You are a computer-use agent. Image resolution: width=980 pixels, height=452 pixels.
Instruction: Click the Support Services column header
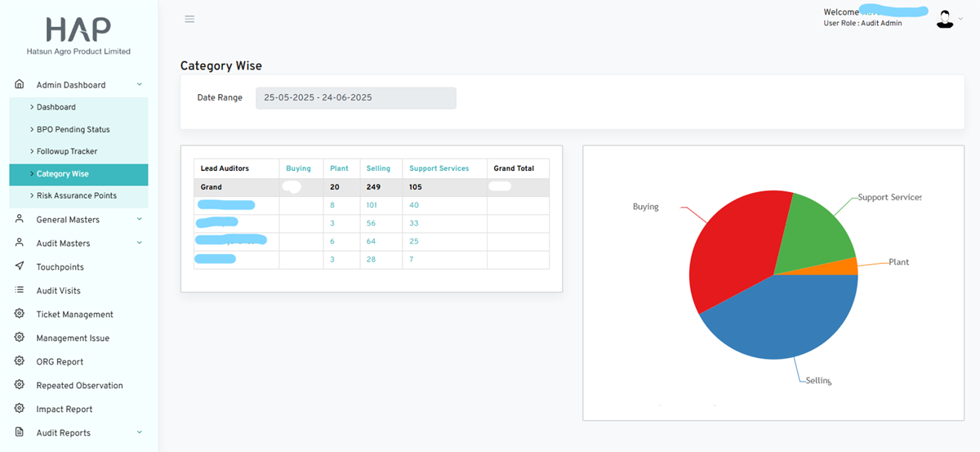coord(439,168)
